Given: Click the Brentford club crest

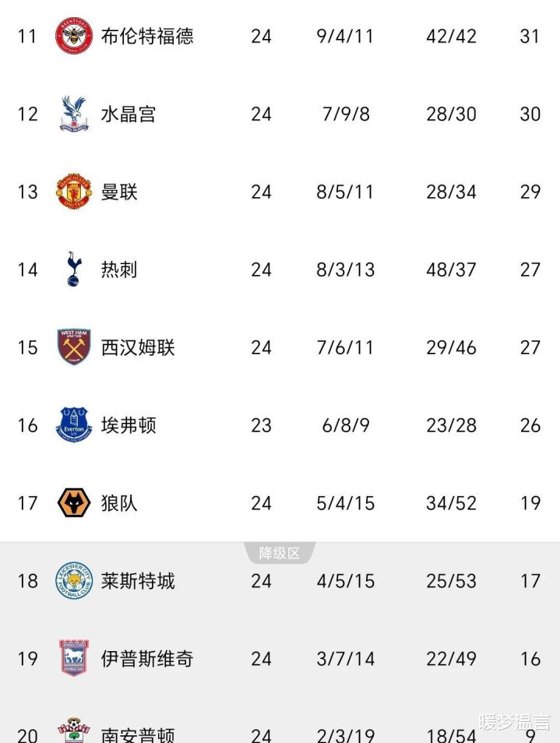Looking at the screenshot, I should tap(74, 36).
